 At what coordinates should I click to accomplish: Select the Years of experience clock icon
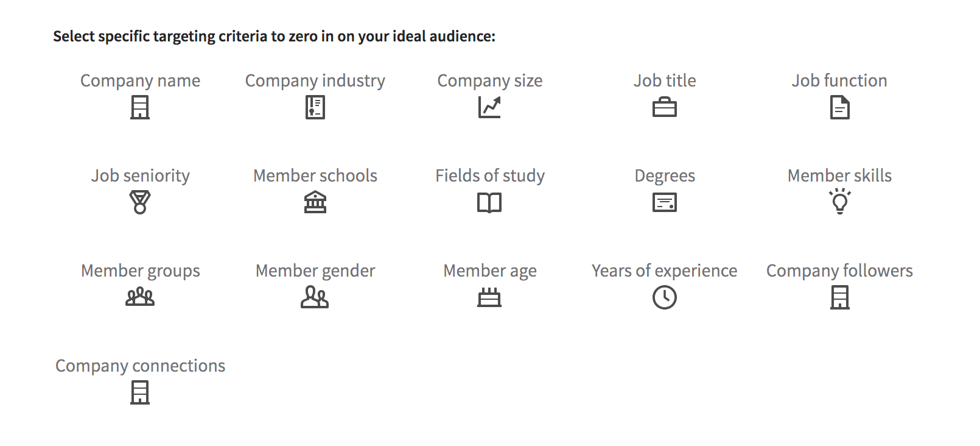[x=664, y=298]
